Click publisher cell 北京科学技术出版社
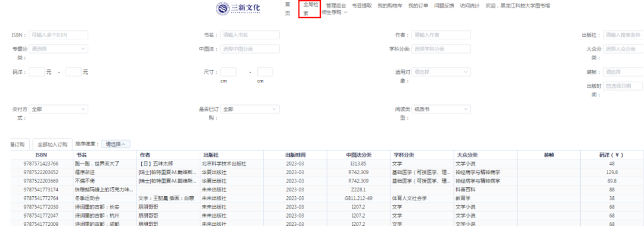Screen dimensions: 644x226 coord(224,163)
